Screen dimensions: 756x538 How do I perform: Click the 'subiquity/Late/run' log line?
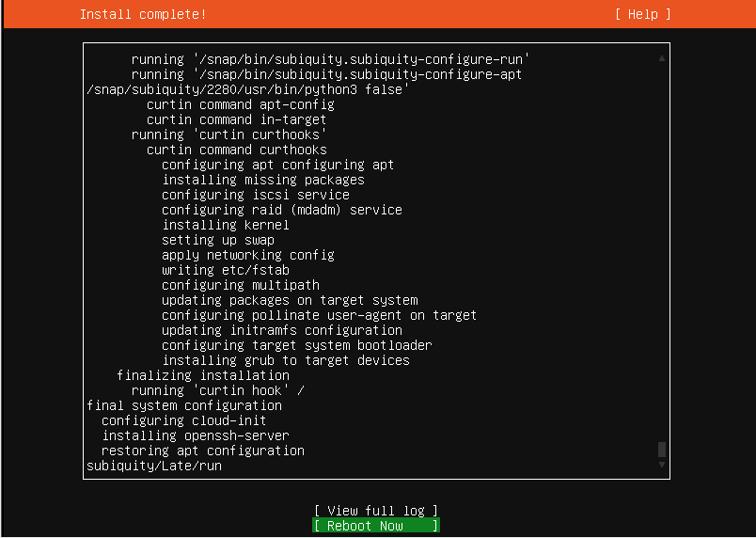(x=154, y=466)
